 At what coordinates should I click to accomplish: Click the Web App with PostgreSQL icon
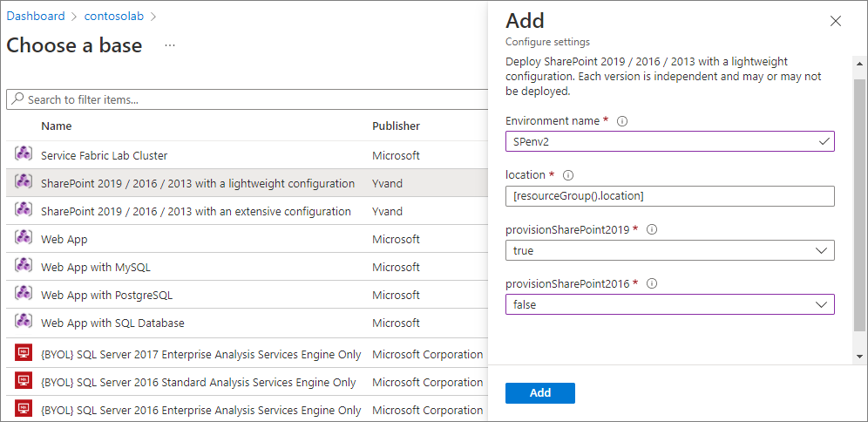click(x=24, y=295)
